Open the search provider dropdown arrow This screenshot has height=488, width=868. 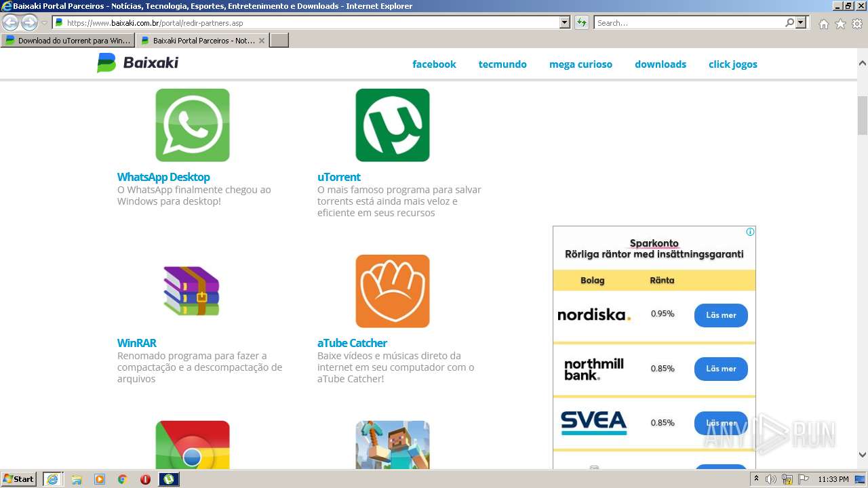click(802, 23)
